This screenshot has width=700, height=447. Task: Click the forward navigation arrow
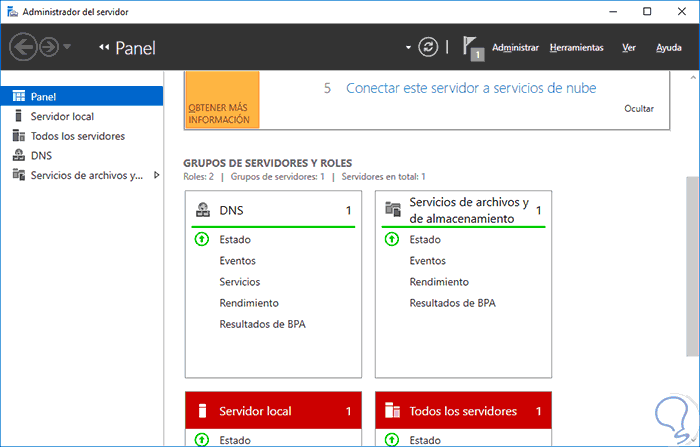(47, 47)
